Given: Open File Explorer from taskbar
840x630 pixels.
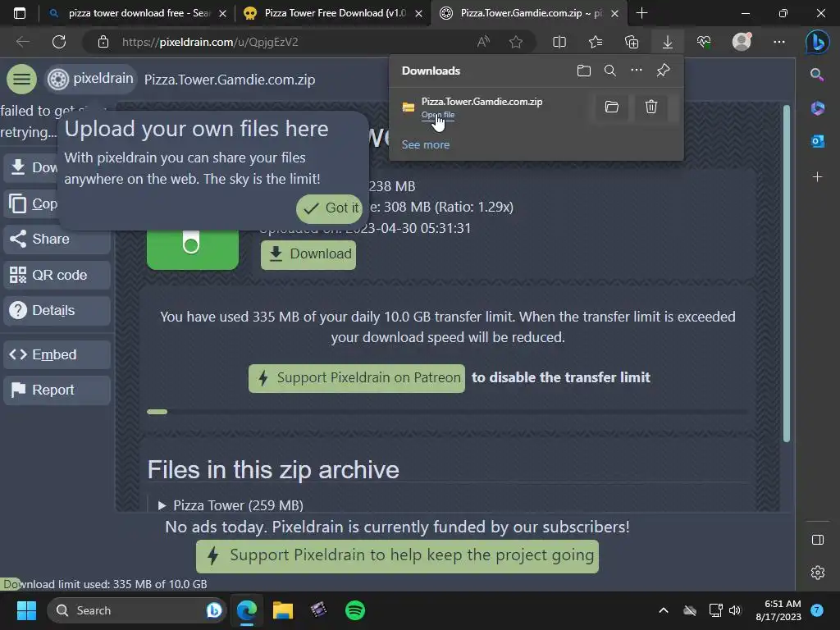Looking at the screenshot, I should (x=283, y=610).
